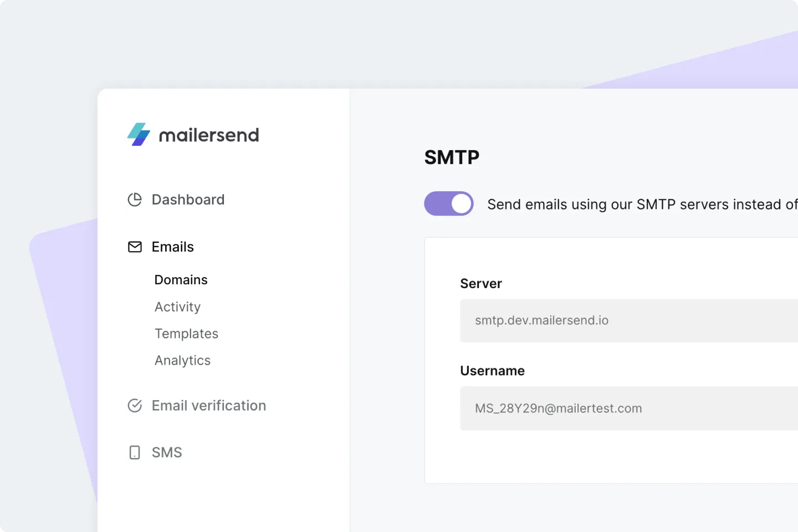View the Analytics page
Viewport: 798px width, 532px height.
point(182,360)
